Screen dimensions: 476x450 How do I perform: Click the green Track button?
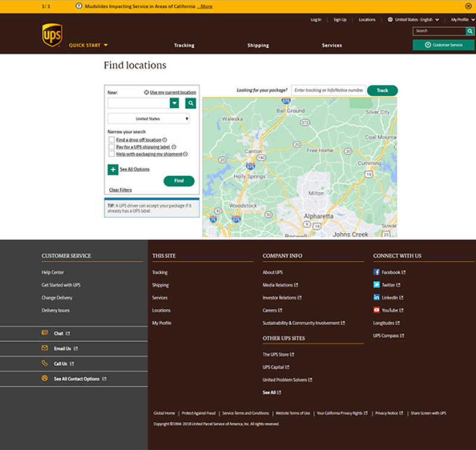pyautogui.click(x=382, y=90)
